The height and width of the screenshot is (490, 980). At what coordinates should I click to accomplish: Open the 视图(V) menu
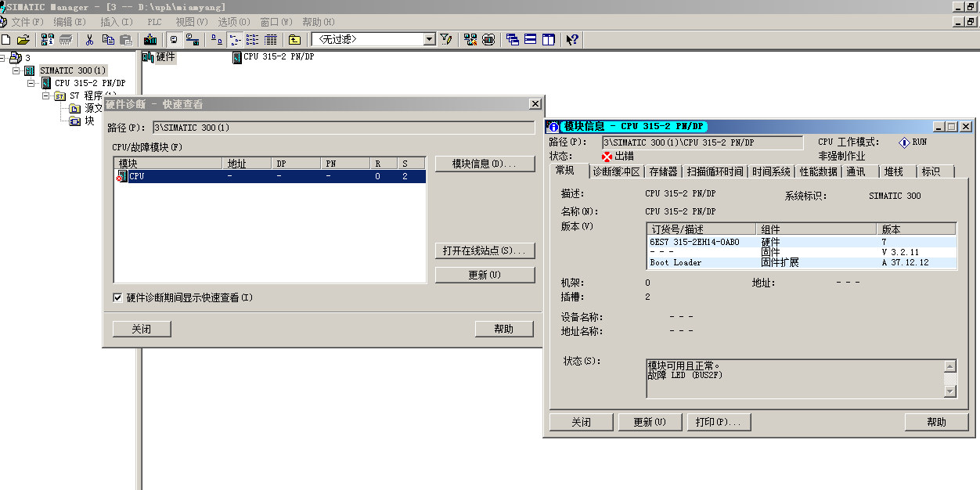tap(192, 22)
